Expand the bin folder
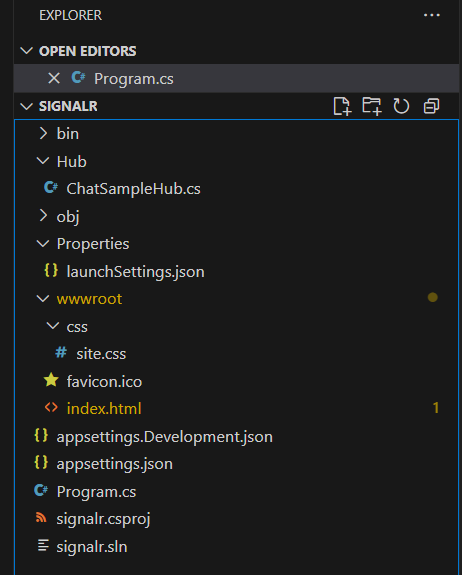 click(43, 133)
